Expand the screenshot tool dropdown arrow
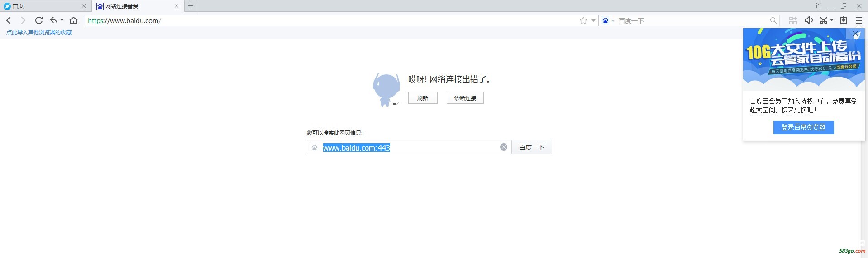Image resolution: width=868 pixels, height=258 pixels. tap(831, 20)
